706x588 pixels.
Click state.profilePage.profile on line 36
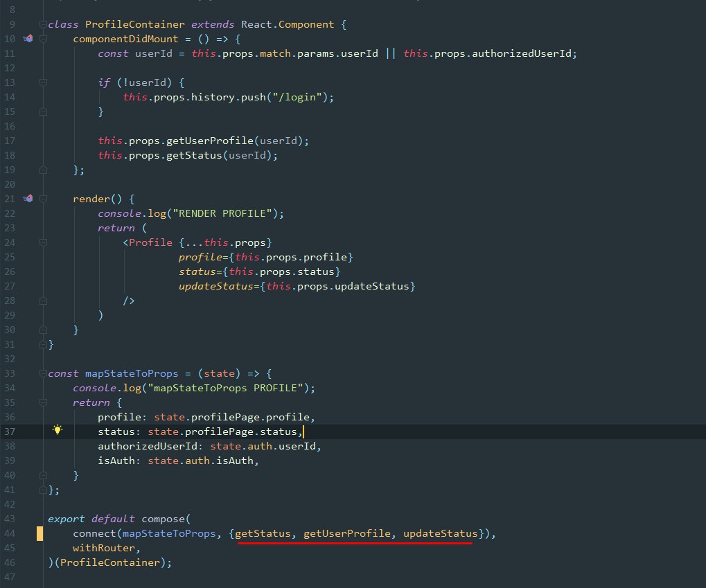point(231,417)
